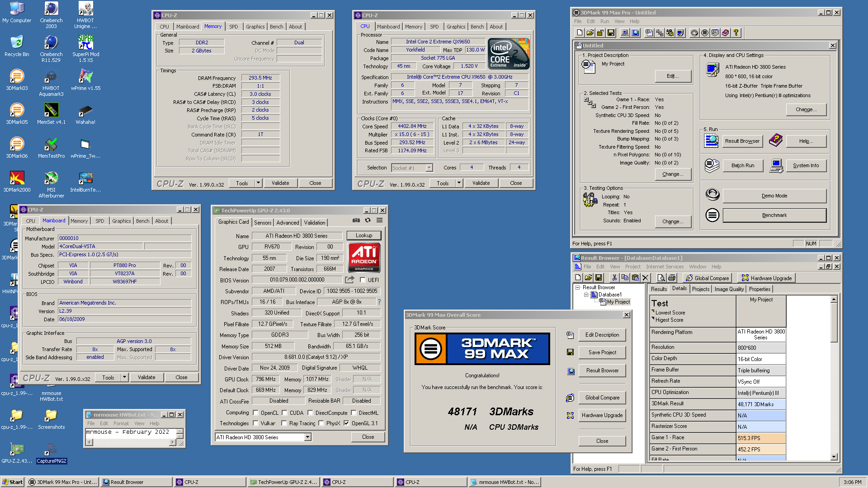Click the Cut scissors icon in Result Browser
Viewport: 868px width, 488px height.
click(614, 277)
